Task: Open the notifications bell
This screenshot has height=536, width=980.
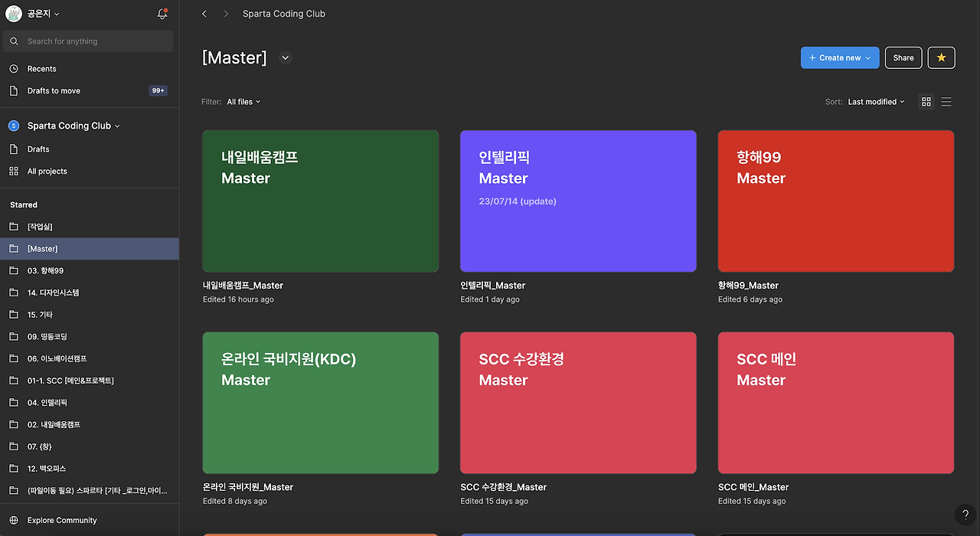Action: (x=162, y=14)
